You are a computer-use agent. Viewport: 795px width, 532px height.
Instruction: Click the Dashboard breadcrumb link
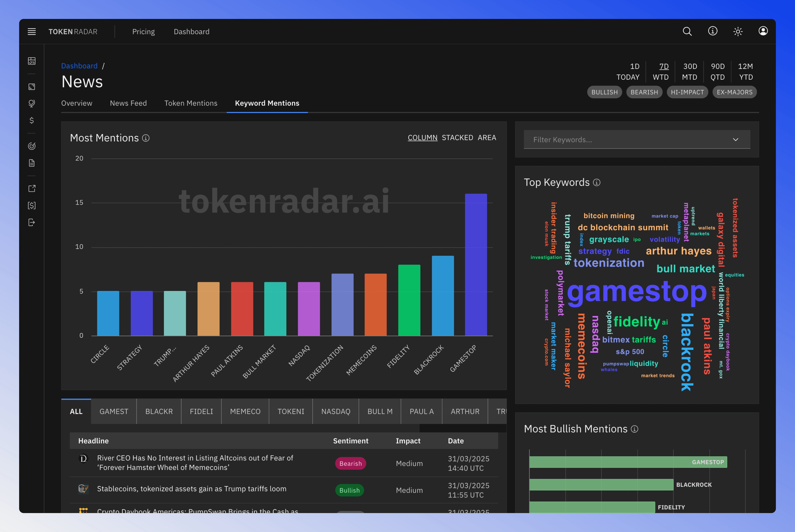coord(79,66)
